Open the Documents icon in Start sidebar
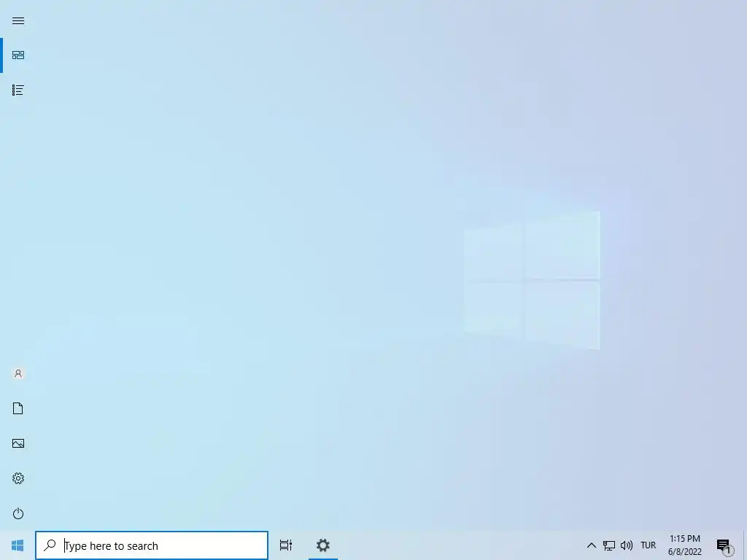The image size is (747, 560). point(18,408)
